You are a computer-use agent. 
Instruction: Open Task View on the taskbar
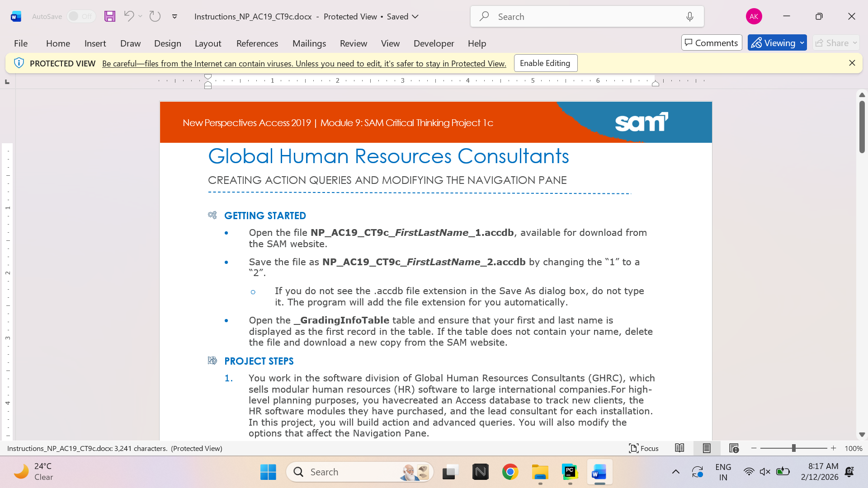(x=451, y=472)
